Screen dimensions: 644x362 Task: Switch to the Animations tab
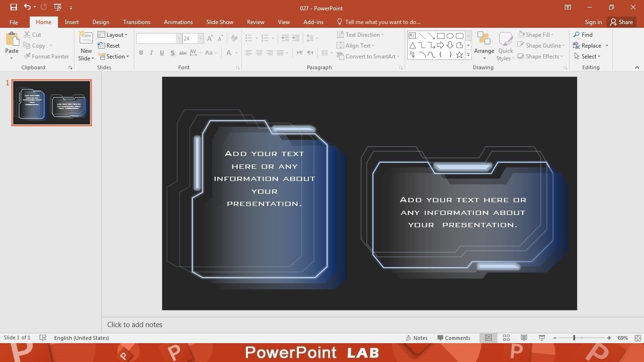[178, 22]
